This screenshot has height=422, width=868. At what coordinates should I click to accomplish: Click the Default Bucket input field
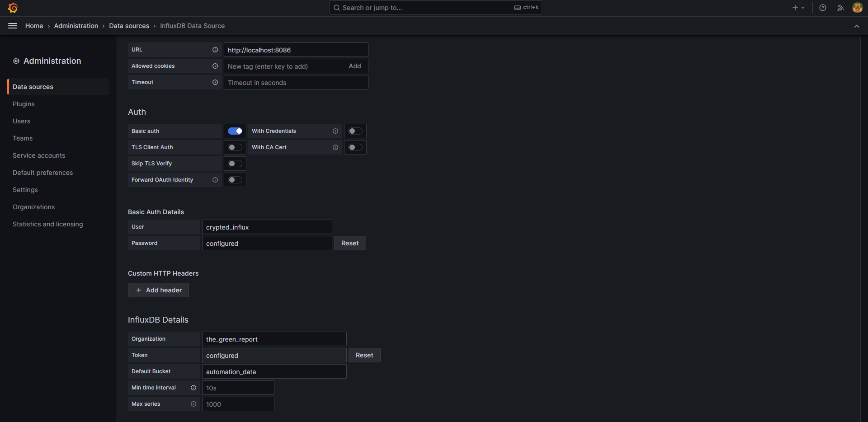pos(274,371)
